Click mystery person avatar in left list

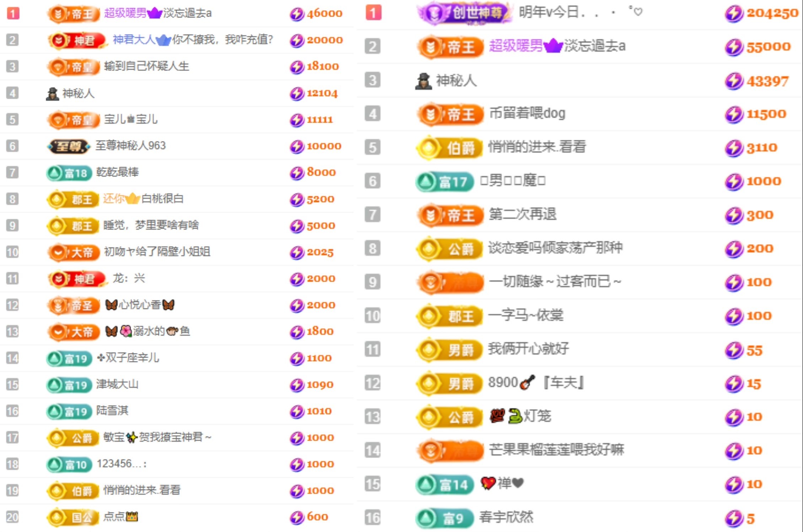[x=52, y=94]
